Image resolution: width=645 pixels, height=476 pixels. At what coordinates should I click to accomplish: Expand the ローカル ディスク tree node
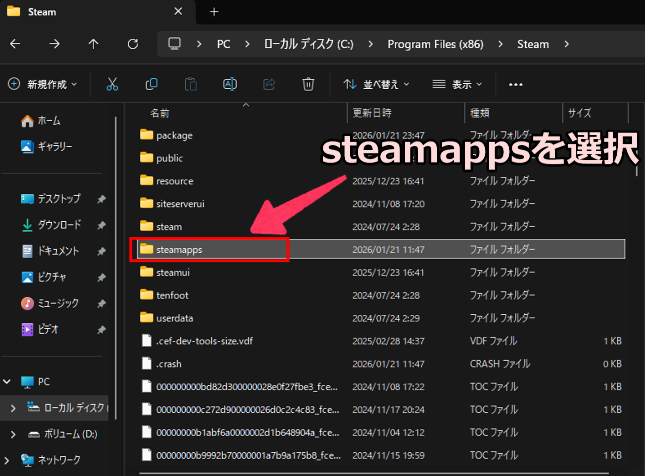pyautogui.click(x=12, y=408)
